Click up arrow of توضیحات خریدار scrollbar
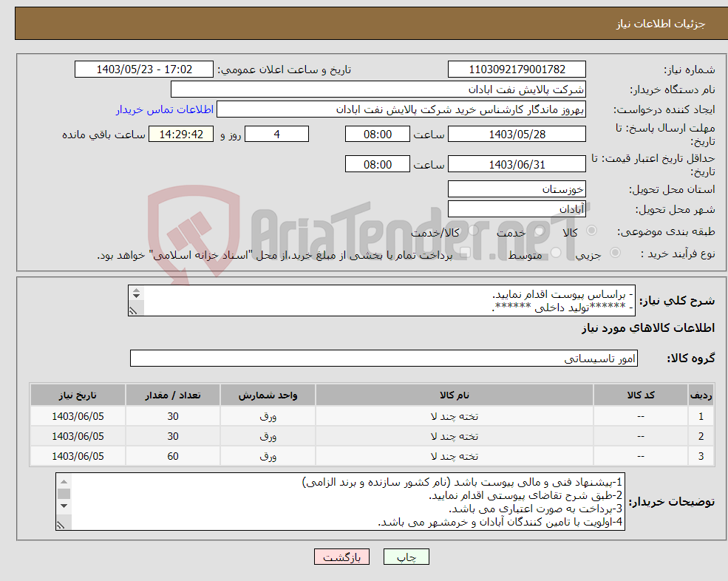The image size is (728, 581). [x=64, y=482]
